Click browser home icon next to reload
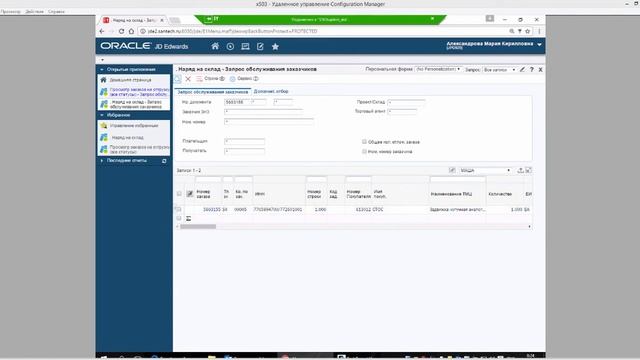Screen dimensions: 640x360 pyautogui.click(x=131, y=31)
